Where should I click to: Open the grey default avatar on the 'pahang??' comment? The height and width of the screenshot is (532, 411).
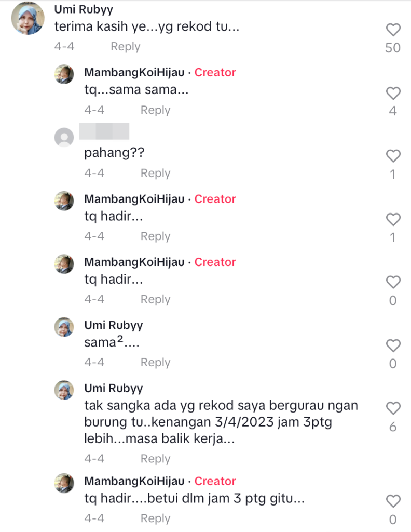click(x=64, y=138)
